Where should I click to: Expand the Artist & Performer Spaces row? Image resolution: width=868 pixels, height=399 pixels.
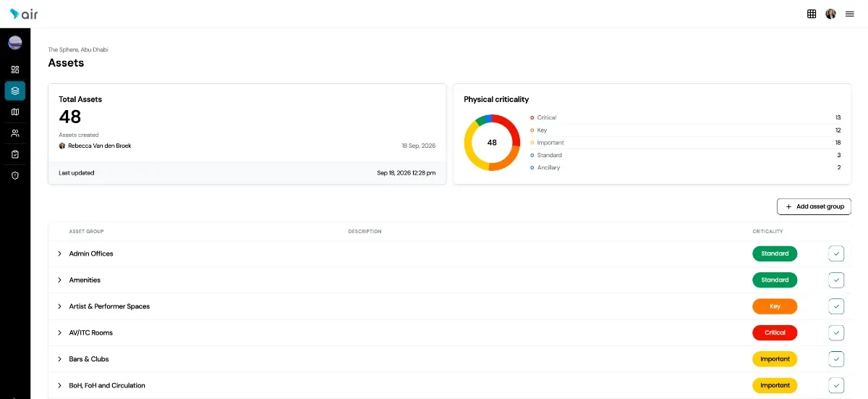point(59,306)
